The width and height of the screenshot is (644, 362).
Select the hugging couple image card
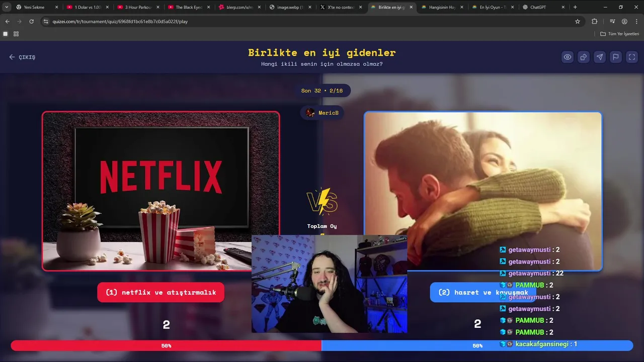[x=483, y=191]
